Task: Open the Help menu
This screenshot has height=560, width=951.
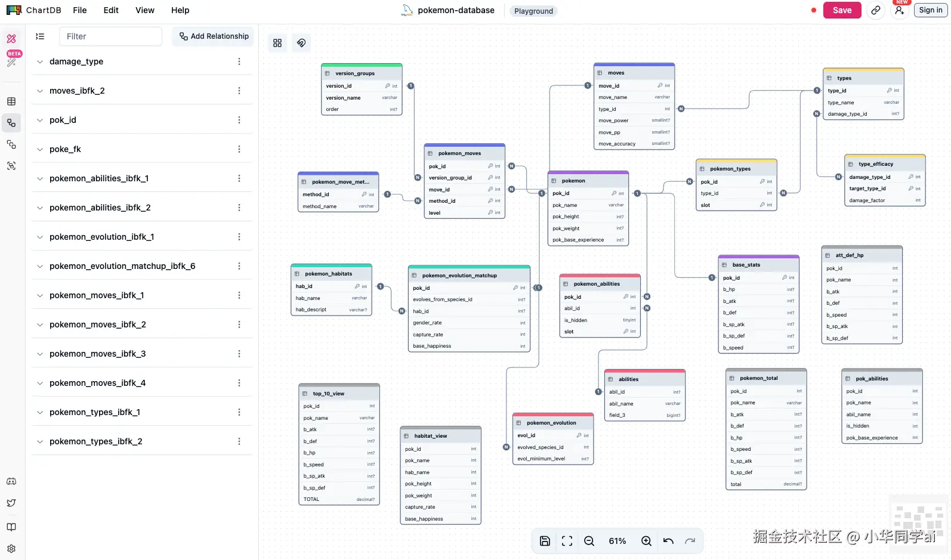Action: pyautogui.click(x=180, y=10)
